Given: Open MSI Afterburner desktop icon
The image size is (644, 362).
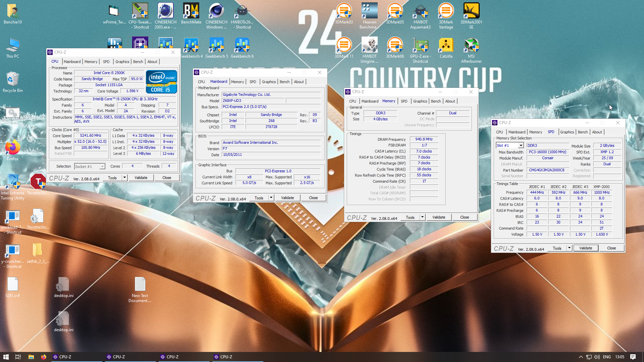Looking at the screenshot, I should coord(471,45).
